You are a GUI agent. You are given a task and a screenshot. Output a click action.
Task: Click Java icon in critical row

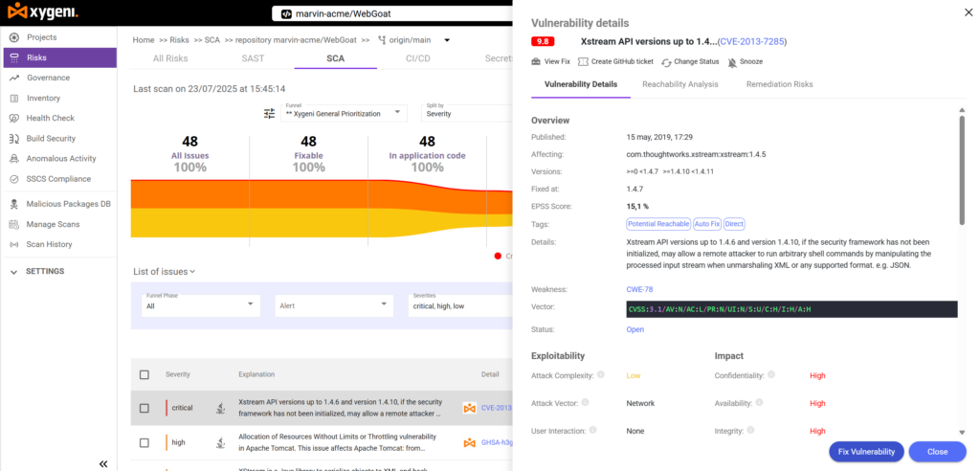point(221,408)
